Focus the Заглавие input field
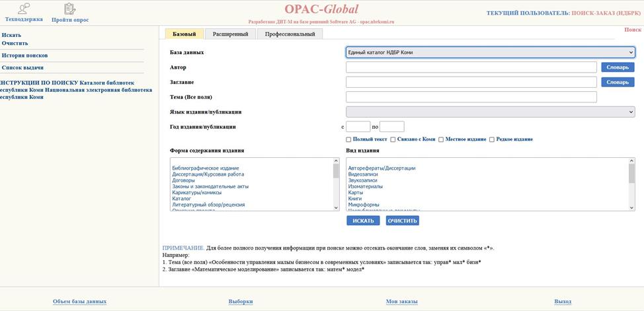This screenshot has width=644, height=311. point(471,82)
